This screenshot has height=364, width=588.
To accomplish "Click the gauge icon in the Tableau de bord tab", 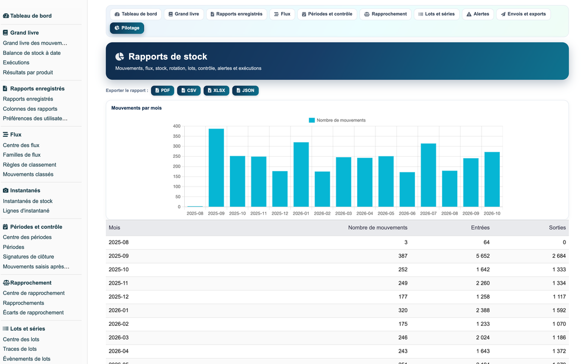I will coord(117,14).
